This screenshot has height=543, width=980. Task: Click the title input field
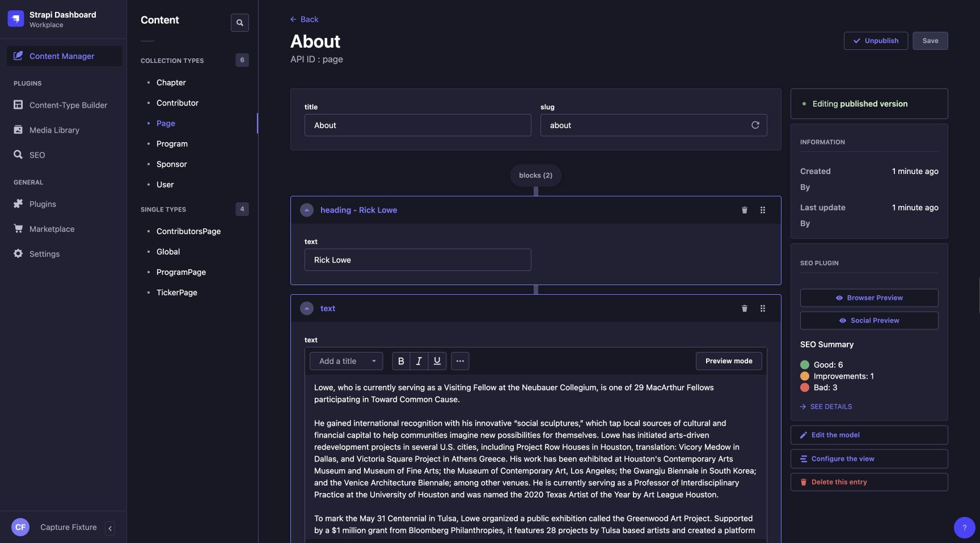coord(418,125)
